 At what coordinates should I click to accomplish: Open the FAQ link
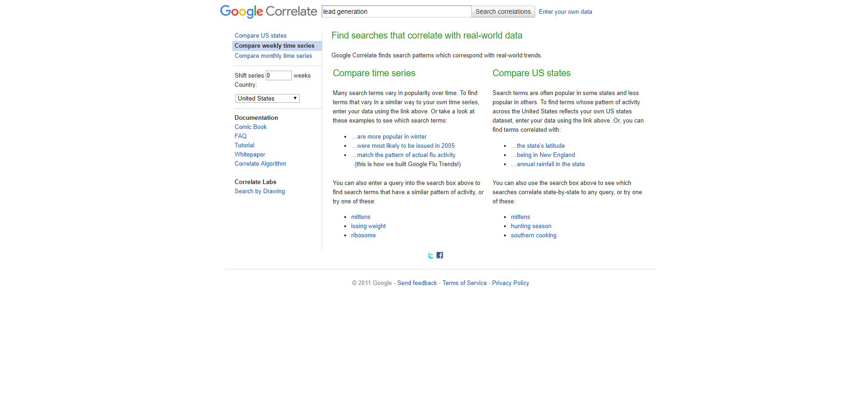coord(241,136)
